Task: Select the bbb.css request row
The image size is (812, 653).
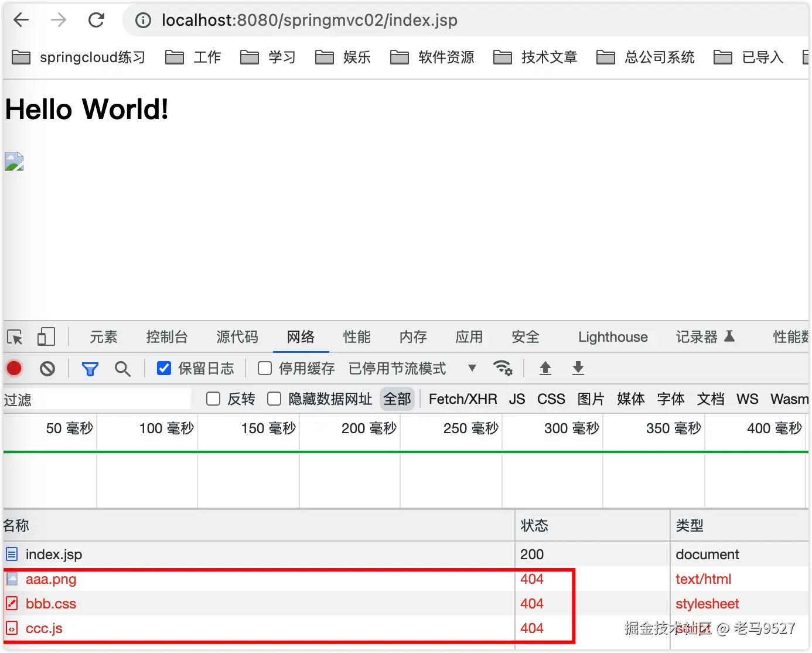Action: [405, 604]
